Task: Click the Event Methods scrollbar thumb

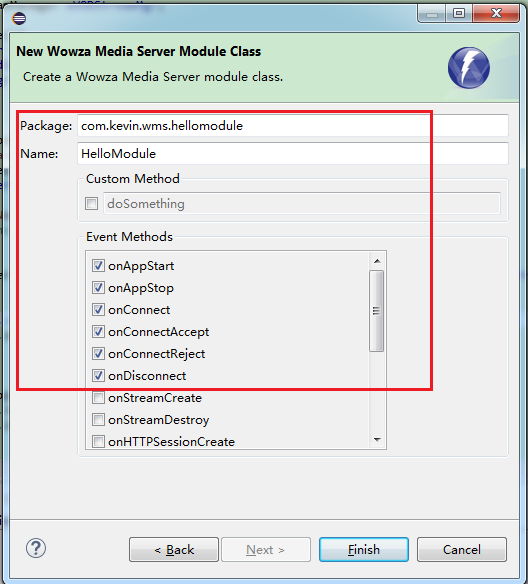Action: click(x=376, y=311)
